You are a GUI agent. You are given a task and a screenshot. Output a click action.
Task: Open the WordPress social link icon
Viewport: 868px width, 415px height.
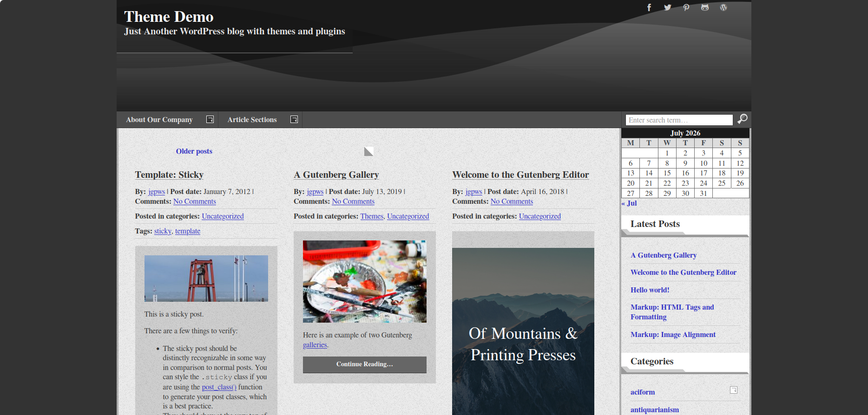click(x=723, y=7)
